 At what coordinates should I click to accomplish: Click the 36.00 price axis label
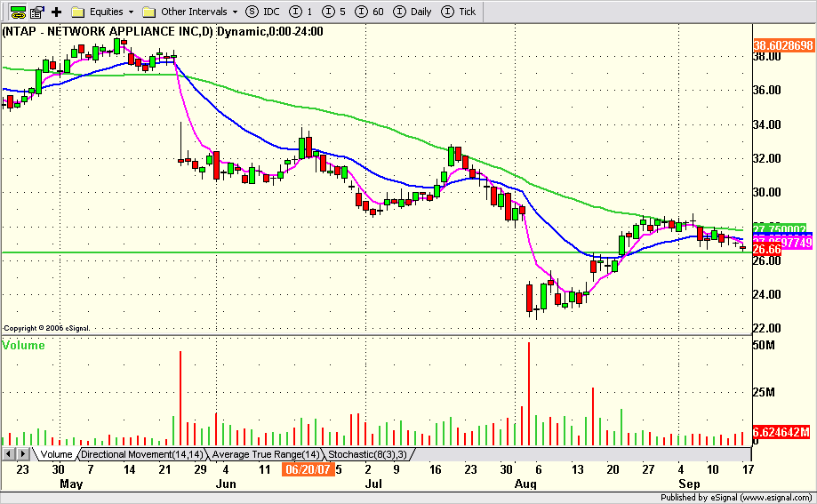tap(767, 90)
